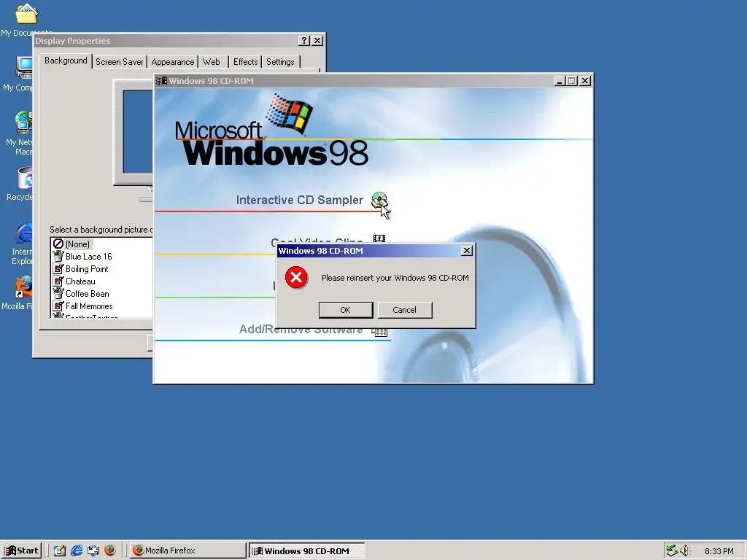Click OK in the reinsert CD-ROM dialog

345,310
